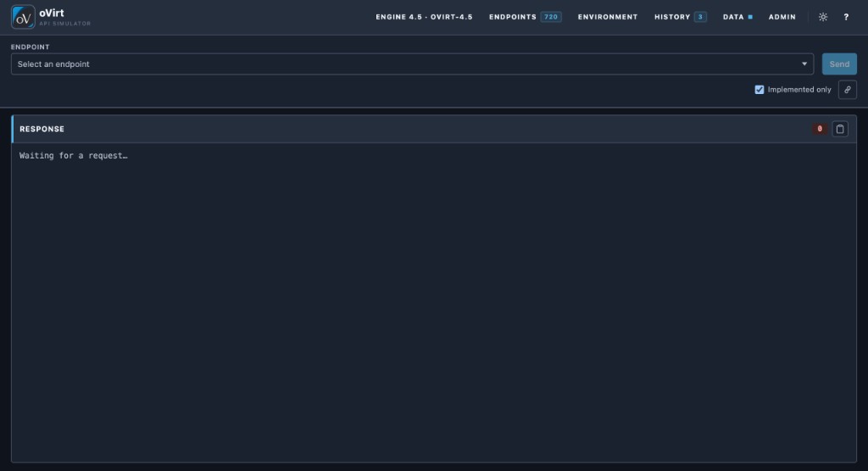Open the Data menu

737,17
